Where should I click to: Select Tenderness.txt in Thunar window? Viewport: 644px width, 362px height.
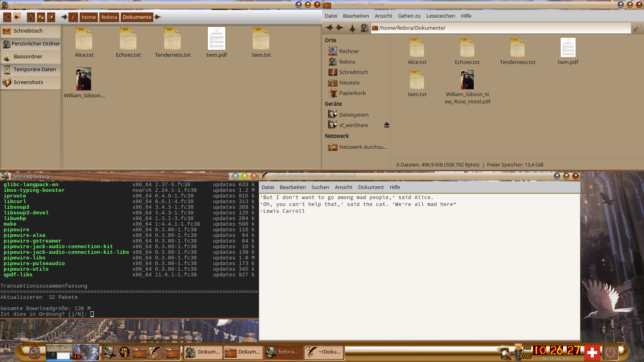pos(518,51)
